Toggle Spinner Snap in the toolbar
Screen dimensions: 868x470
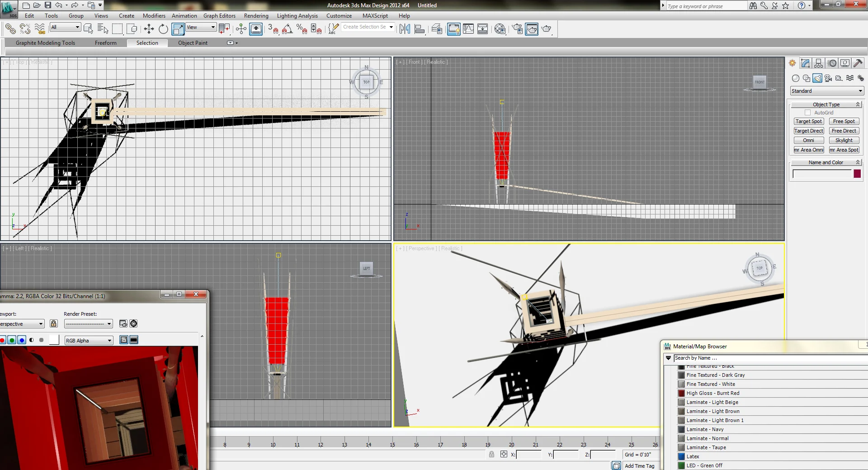coord(316,29)
